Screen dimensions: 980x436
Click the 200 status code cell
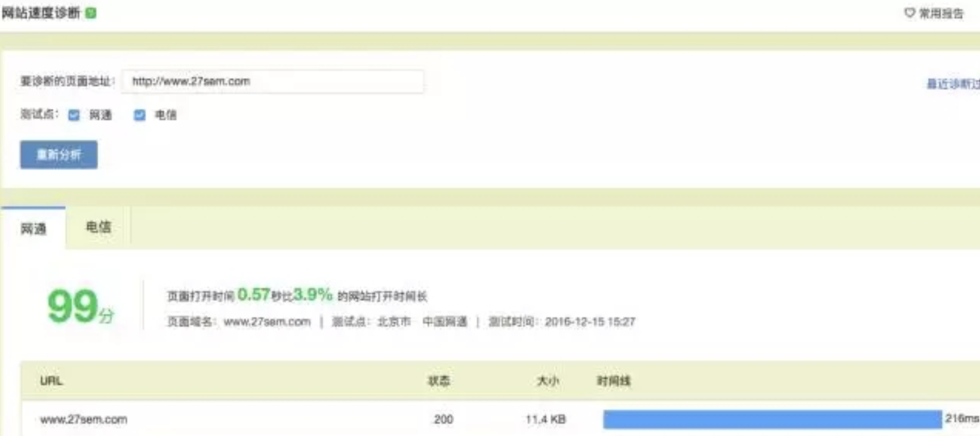click(444, 420)
